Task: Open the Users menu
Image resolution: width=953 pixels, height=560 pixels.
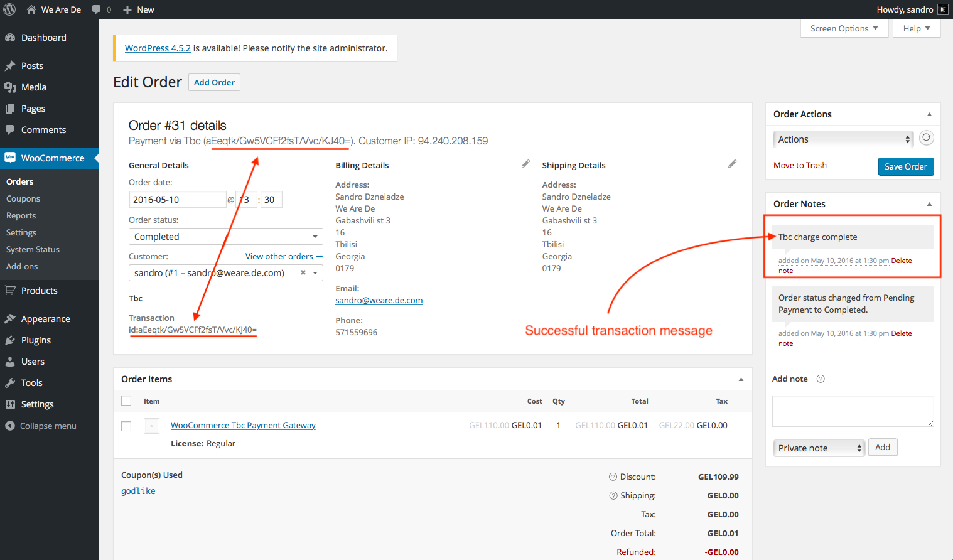Action: pyautogui.click(x=33, y=362)
